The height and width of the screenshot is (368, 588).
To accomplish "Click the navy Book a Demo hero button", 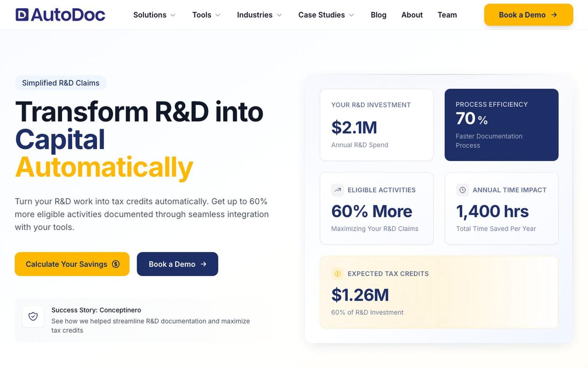I will [177, 264].
